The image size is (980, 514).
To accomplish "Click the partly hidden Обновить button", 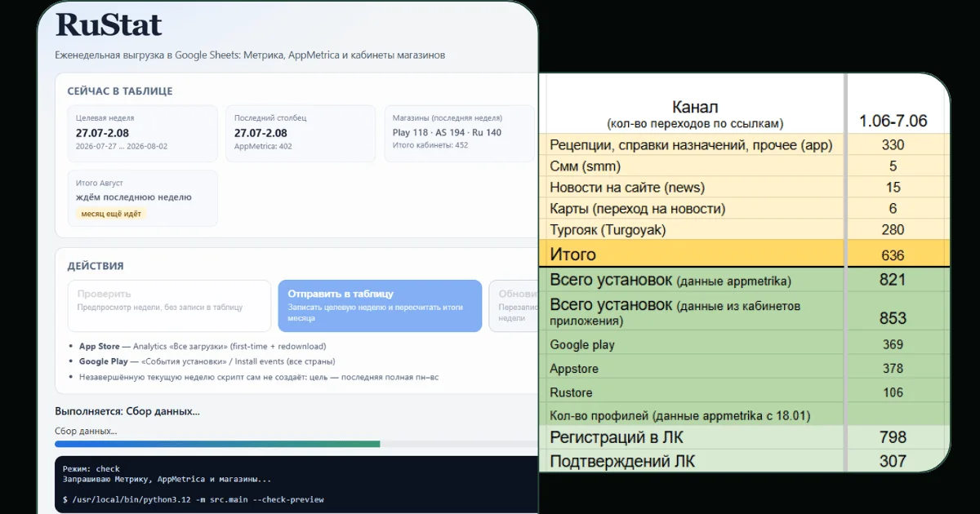I will [513, 306].
